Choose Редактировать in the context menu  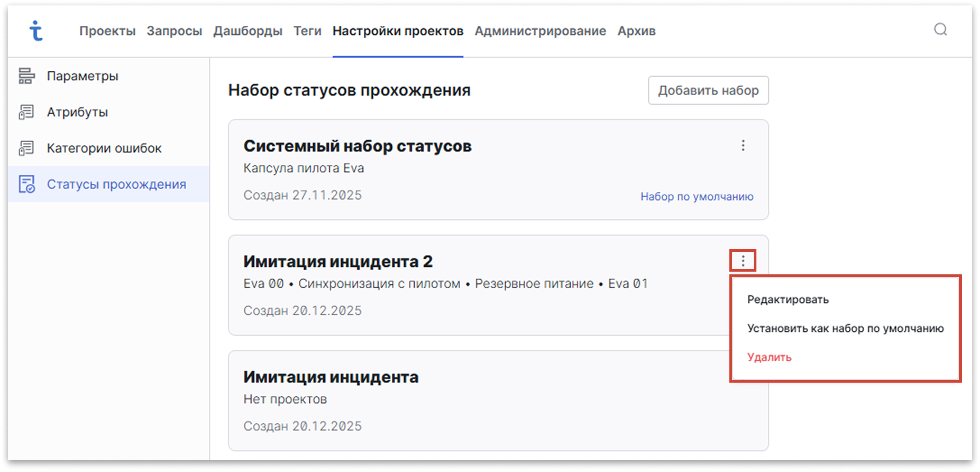787,299
